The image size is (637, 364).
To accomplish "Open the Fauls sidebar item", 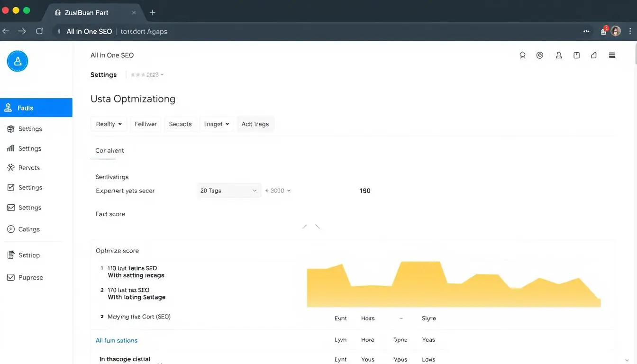I will pos(36,108).
